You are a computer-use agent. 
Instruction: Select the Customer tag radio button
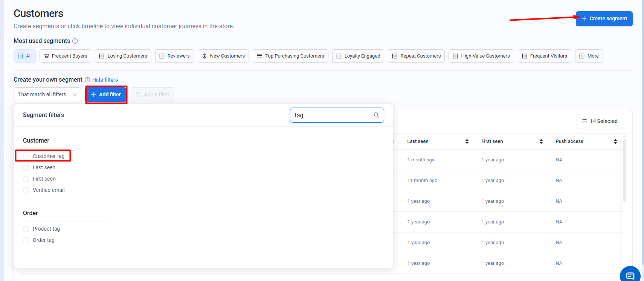tap(26, 156)
